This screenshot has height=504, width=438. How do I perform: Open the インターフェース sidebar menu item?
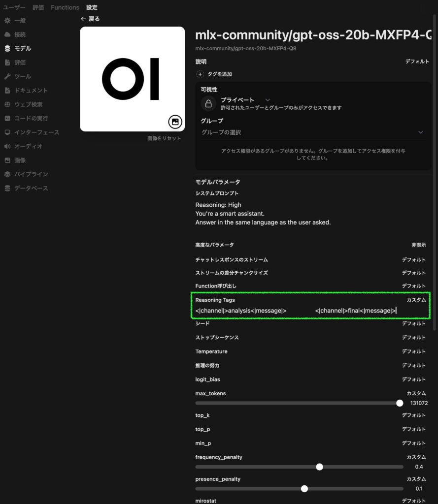[x=36, y=132]
